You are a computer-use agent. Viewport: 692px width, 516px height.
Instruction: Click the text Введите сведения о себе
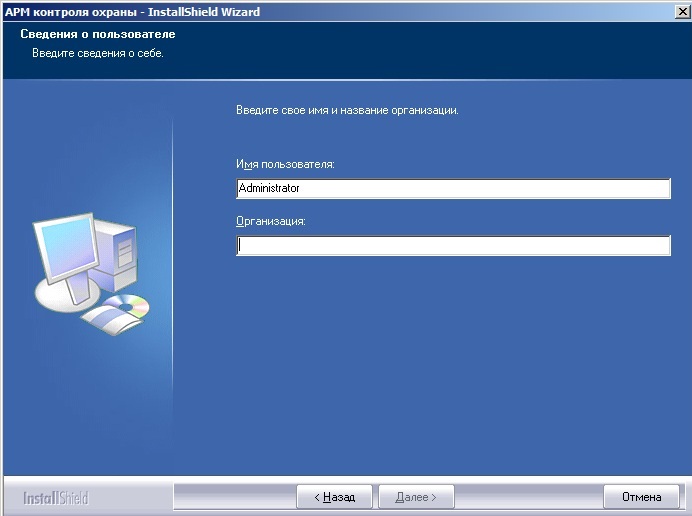tap(98, 53)
